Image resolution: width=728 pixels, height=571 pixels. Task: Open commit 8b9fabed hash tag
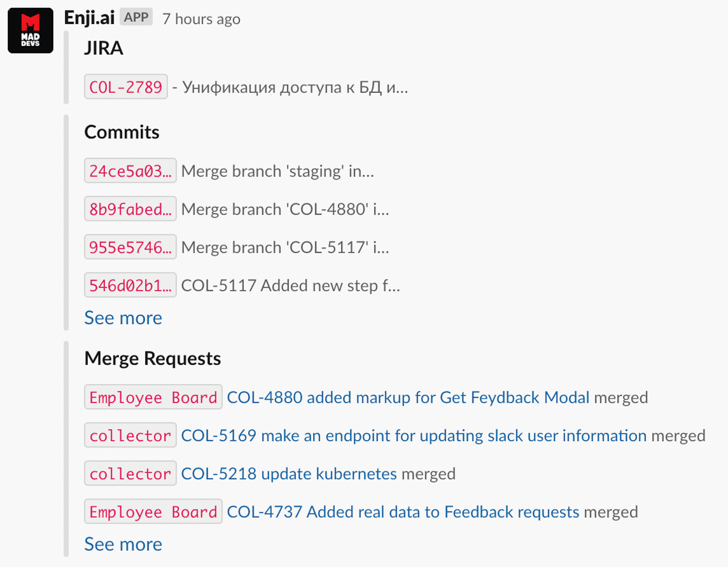[130, 209]
